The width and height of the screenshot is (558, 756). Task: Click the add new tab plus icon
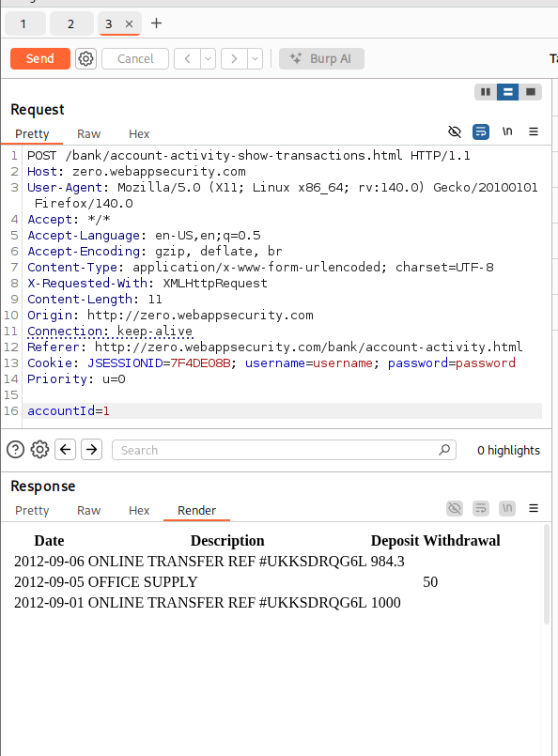coord(156,23)
